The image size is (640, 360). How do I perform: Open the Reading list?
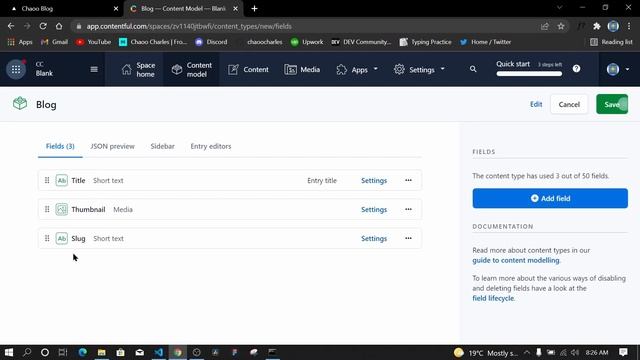[x=611, y=42]
